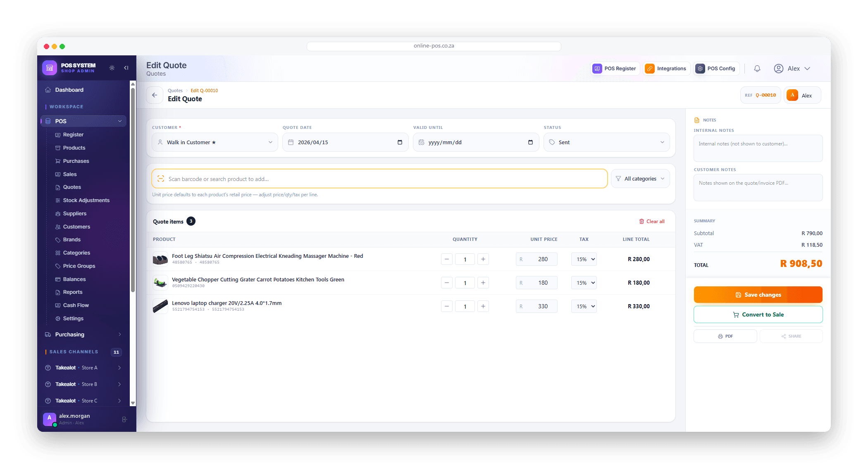The image size is (868, 469).
Task: Go back with arrow button
Action: click(155, 95)
